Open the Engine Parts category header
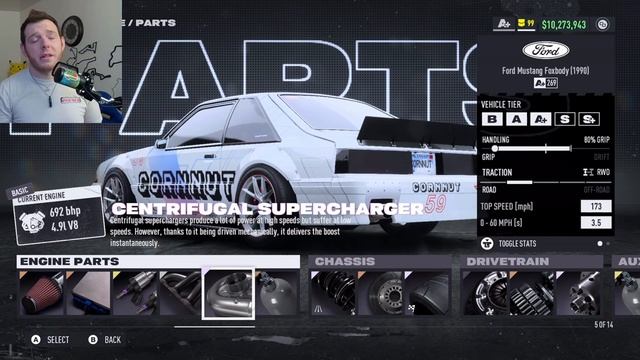This screenshot has height=360, width=640. click(158, 262)
